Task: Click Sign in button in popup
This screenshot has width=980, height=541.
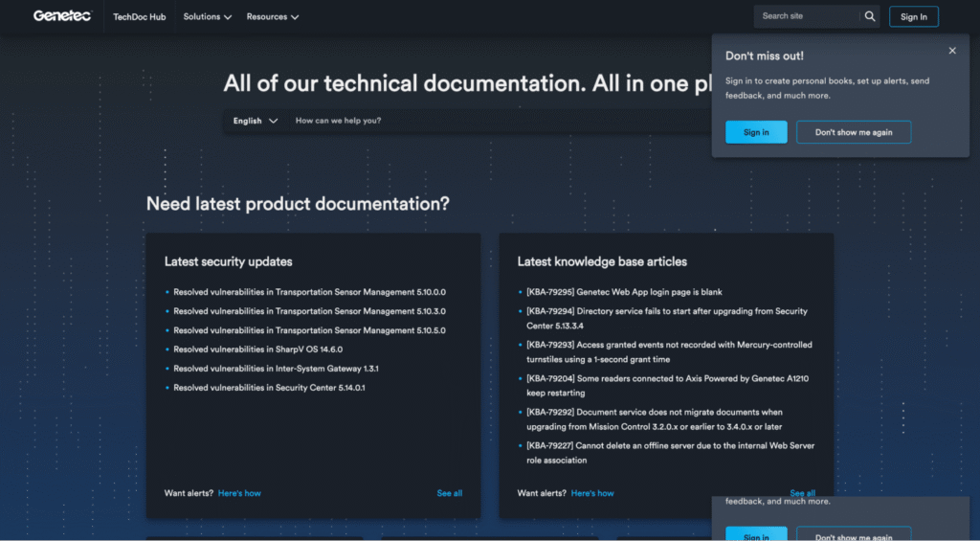Action: (756, 132)
